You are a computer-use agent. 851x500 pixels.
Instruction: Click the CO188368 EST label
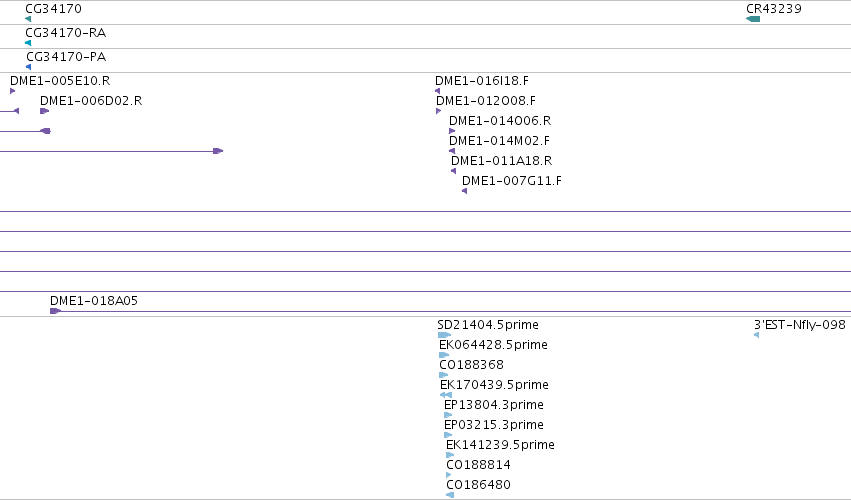(x=472, y=365)
